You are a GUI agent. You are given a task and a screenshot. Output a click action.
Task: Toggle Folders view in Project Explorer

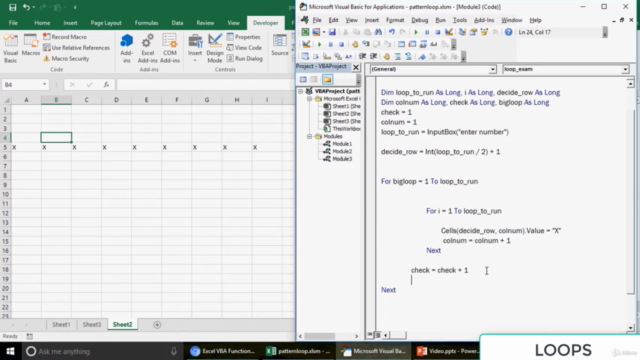pos(327,80)
